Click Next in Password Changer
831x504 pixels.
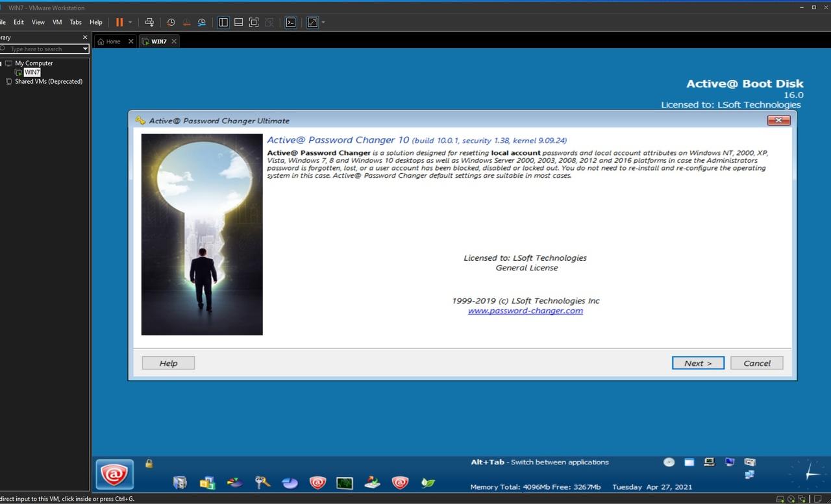click(x=698, y=363)
